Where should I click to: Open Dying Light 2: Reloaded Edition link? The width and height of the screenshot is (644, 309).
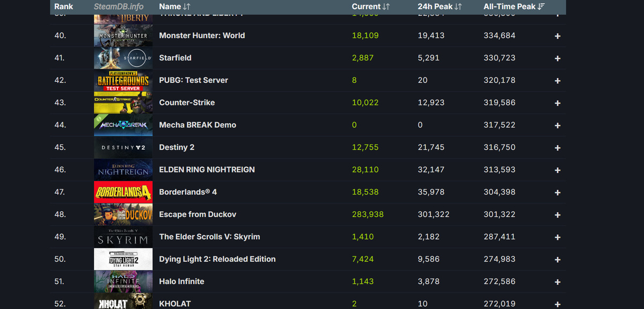point(217,259)
